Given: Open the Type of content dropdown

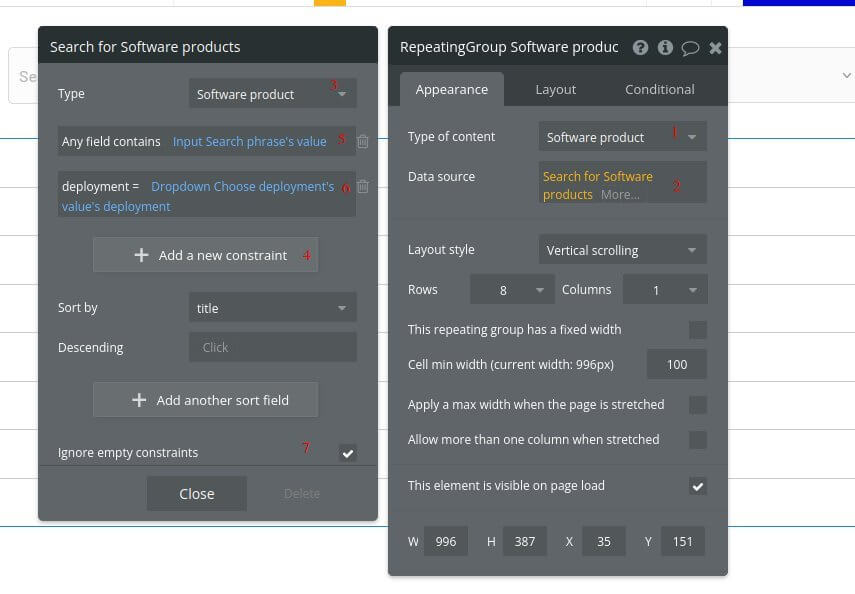Looking at the screenshot, I should coord(622,137).
